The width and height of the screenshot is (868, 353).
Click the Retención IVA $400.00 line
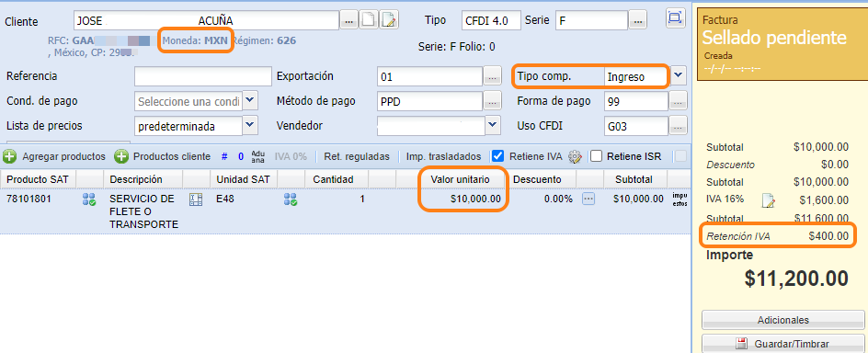777,236
